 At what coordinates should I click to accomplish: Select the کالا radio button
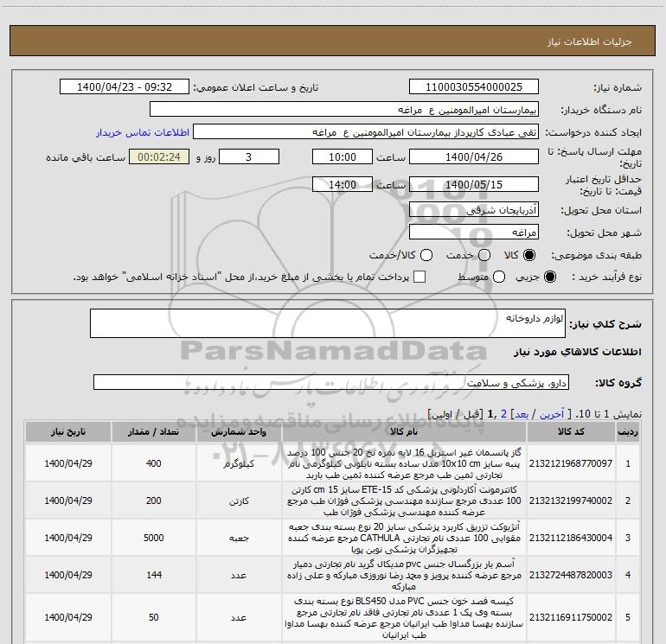[529, 255]
